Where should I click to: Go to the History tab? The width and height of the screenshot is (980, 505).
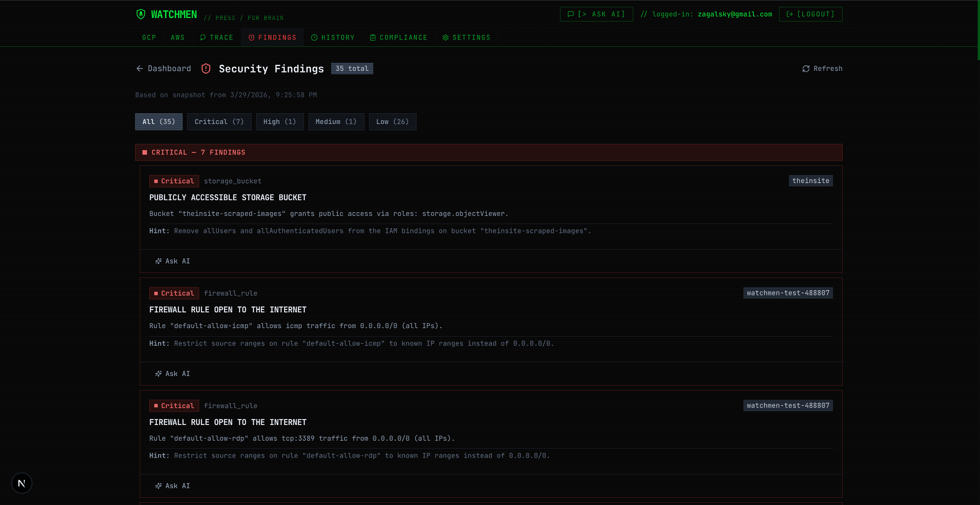click(333, 38)
